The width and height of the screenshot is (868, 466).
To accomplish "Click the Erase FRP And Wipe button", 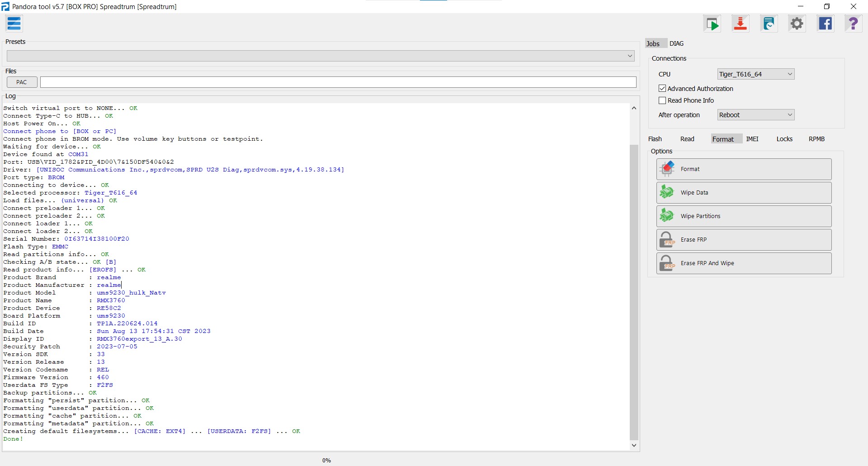I will (x=744, y=263).
